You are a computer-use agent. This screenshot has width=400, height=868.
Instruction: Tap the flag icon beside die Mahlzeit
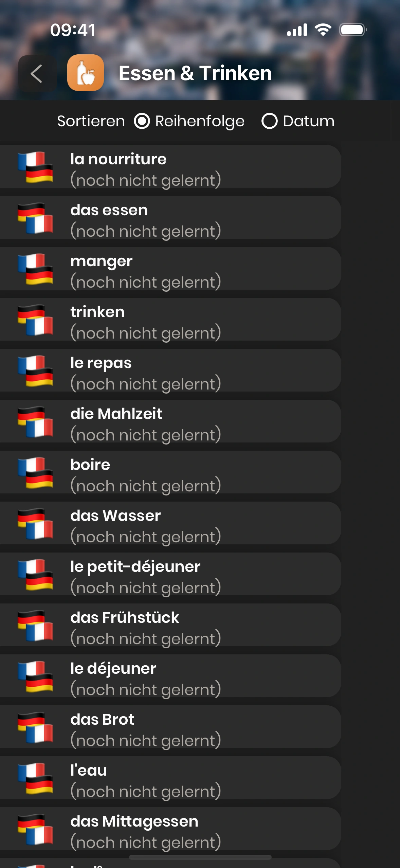[x=36, y=422]
